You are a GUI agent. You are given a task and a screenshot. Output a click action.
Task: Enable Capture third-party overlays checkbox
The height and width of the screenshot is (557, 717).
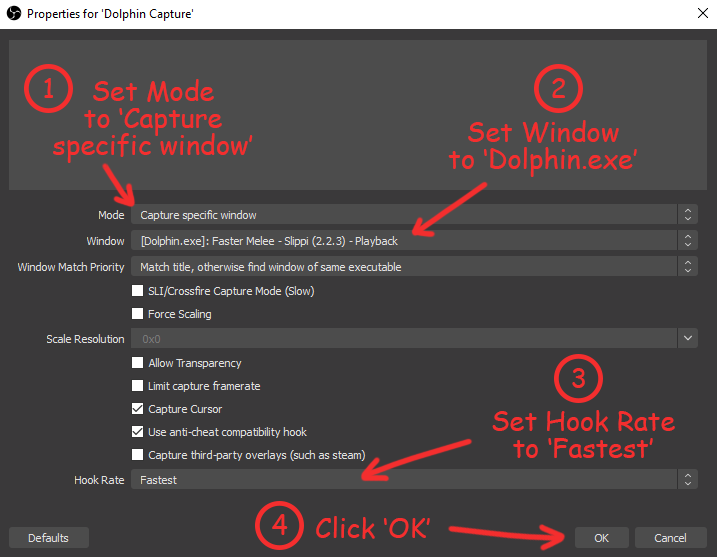pos(137,455)
